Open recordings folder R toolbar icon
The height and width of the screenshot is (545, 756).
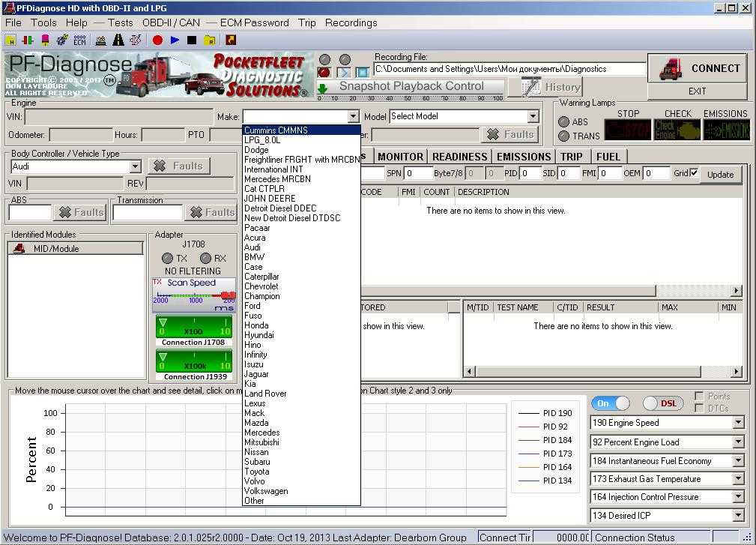pos(209,40)
